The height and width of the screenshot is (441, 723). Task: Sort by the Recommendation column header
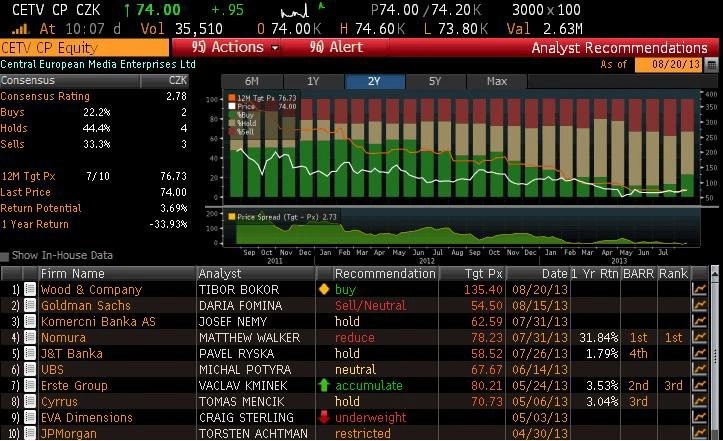385,274
